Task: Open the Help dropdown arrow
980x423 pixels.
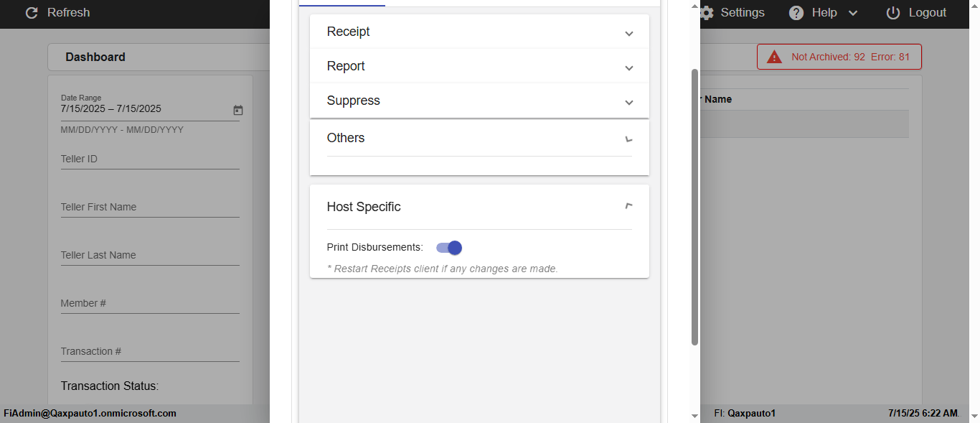Action: (853, 13)
